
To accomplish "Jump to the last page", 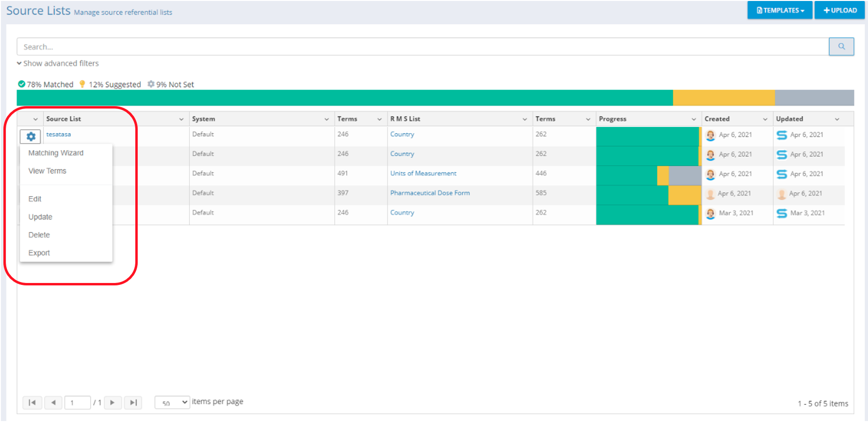I will pos(133,403).
